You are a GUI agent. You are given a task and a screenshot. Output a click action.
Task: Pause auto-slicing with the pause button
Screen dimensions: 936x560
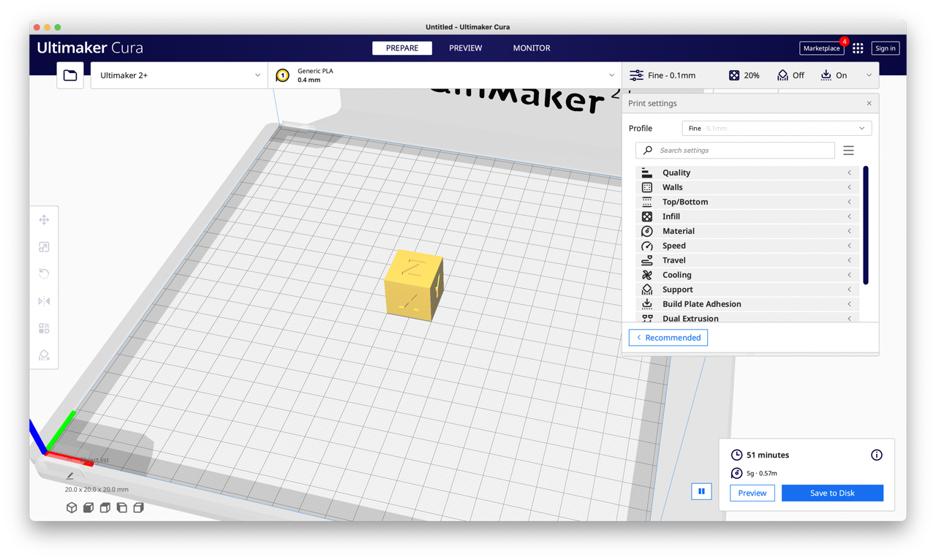pos(701,491)
